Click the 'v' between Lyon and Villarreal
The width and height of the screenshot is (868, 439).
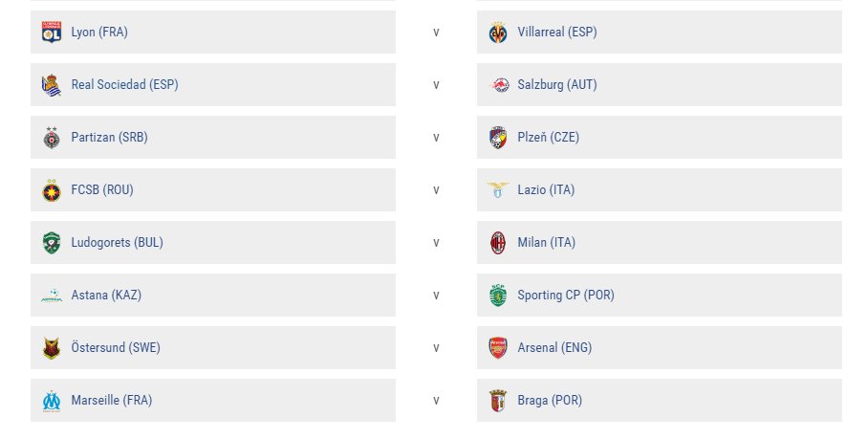tap(436, 33)
